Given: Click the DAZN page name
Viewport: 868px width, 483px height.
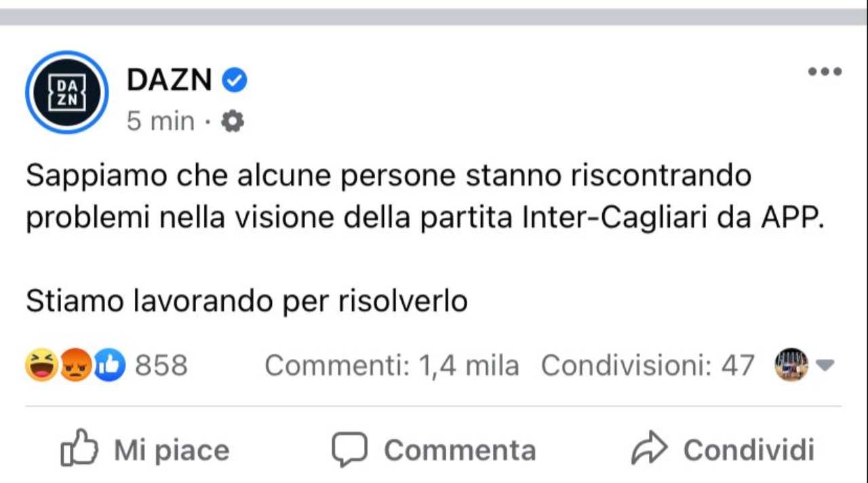Looking at the screenshot, I should (170, 81).
